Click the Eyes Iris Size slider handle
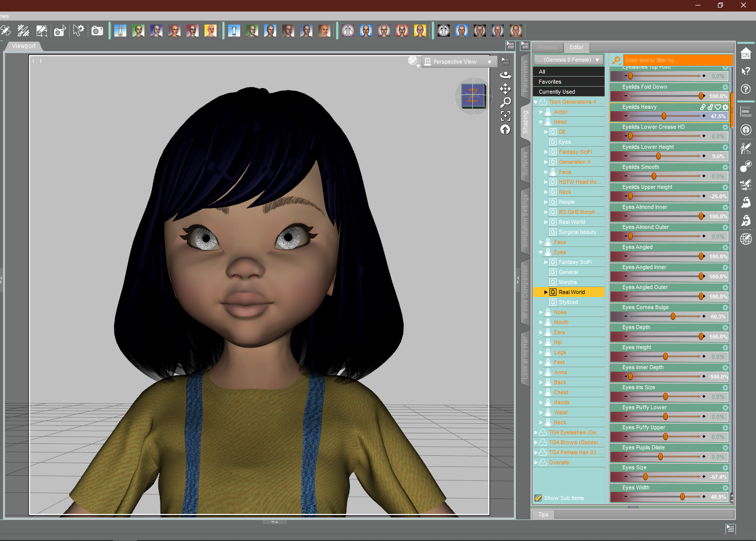The image size is (756, 541). pyautogui.click(x=665, y=397)
